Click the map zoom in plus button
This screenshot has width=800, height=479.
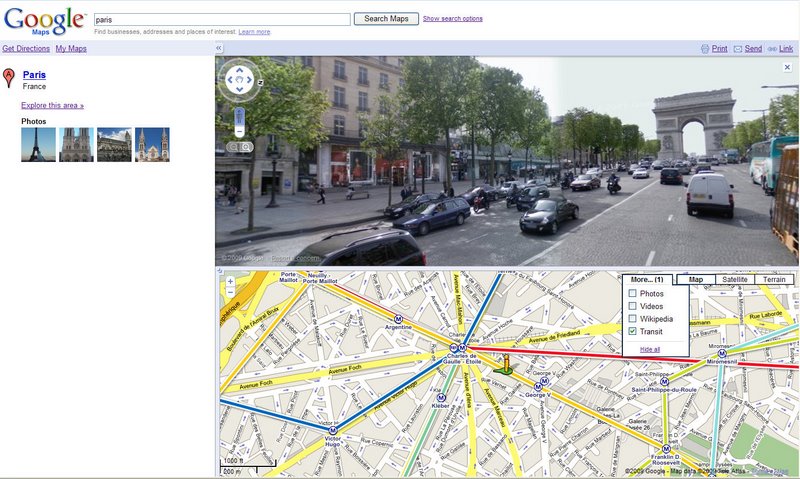pyautogui.click(x=231, y=282)
